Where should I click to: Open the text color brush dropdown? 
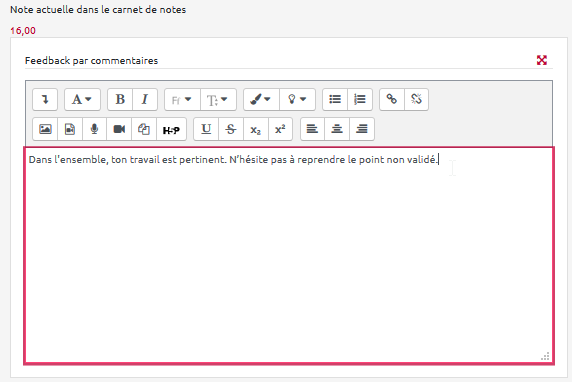[261, 99]
